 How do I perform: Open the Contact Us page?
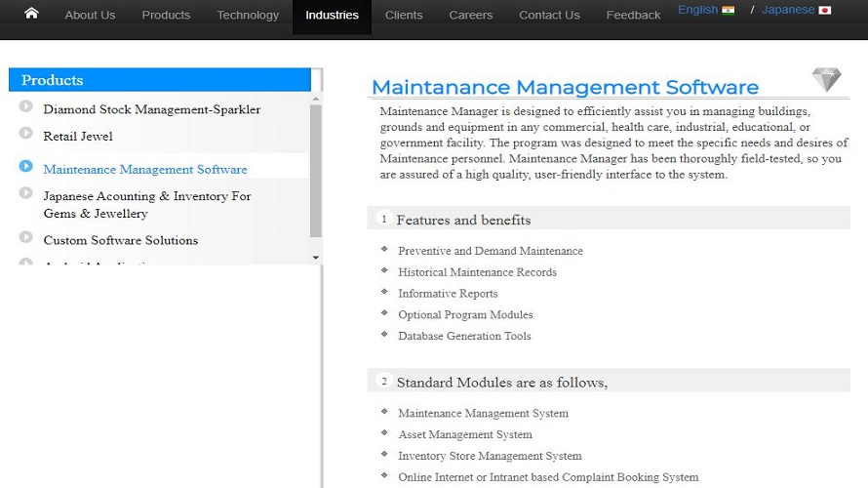[549, 15]
